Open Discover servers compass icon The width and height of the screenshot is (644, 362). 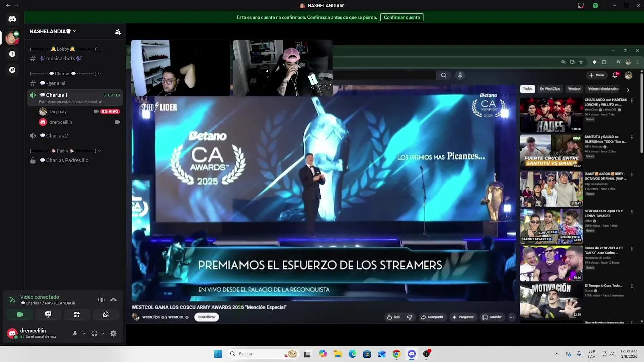pos(12,70)
